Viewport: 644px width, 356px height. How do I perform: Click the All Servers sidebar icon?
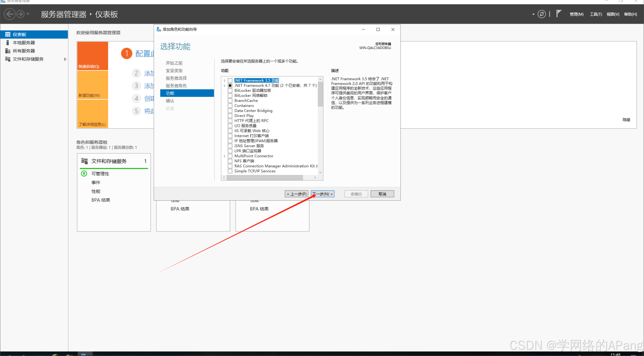(8, 51)
